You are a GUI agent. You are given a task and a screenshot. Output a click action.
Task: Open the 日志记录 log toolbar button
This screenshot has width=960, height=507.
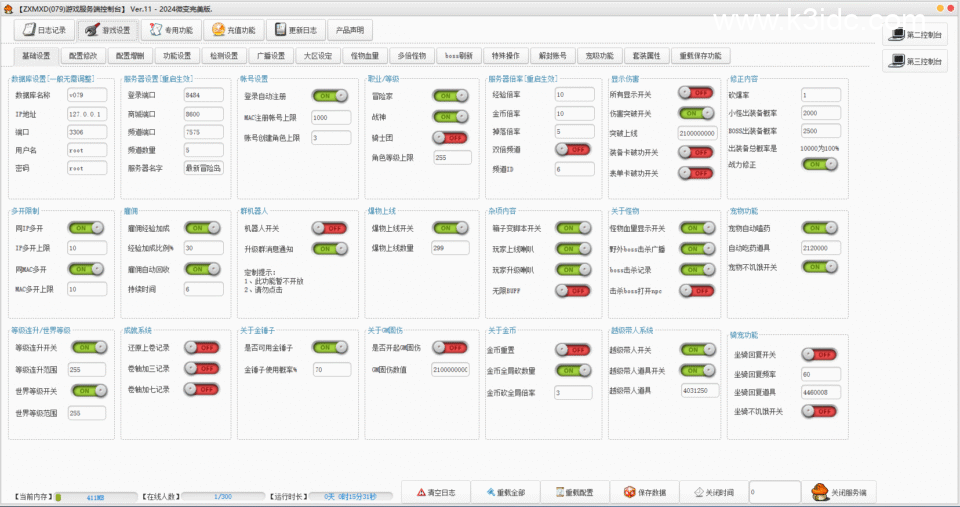(44, 30)
